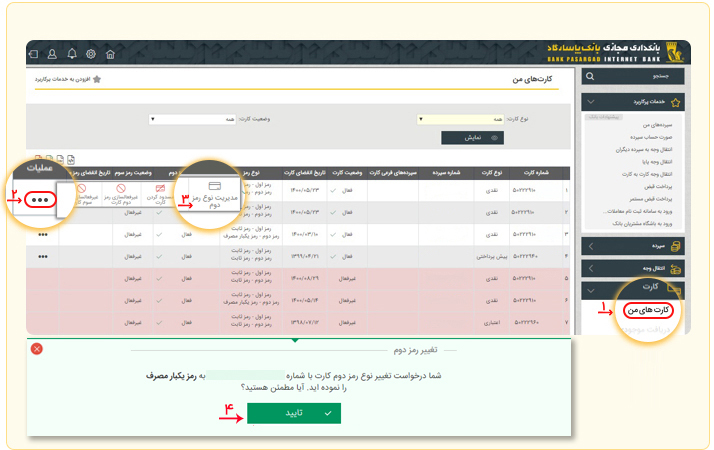Click the پیش پرداختی card type cell
This screenshot has height=450, width=714.
point(492,256)
